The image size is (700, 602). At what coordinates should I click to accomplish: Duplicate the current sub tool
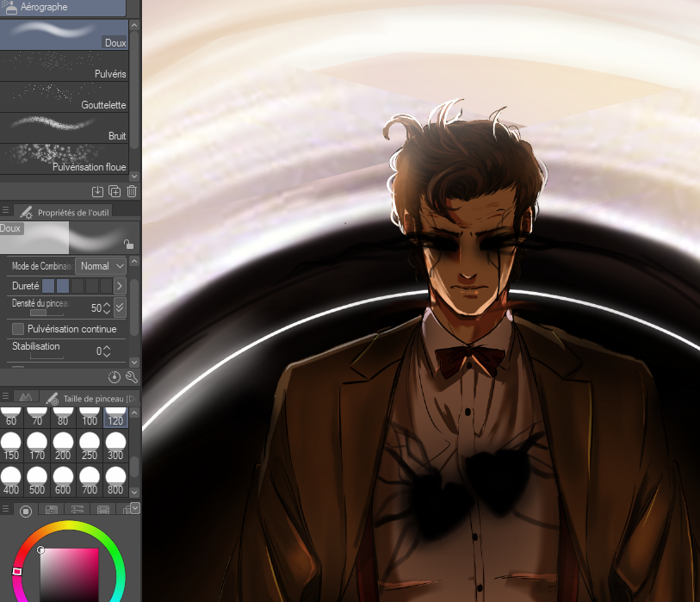coord(115,191)
